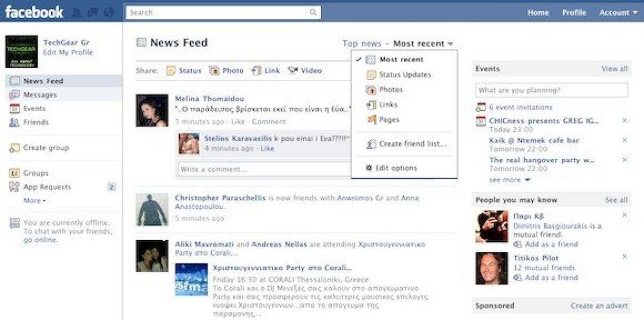
Task: Click the Video share icon
Action: point(292,70)
